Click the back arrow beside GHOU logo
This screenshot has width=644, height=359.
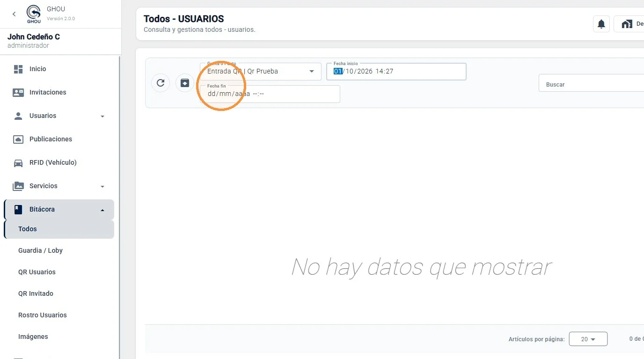tap(14, 14)
